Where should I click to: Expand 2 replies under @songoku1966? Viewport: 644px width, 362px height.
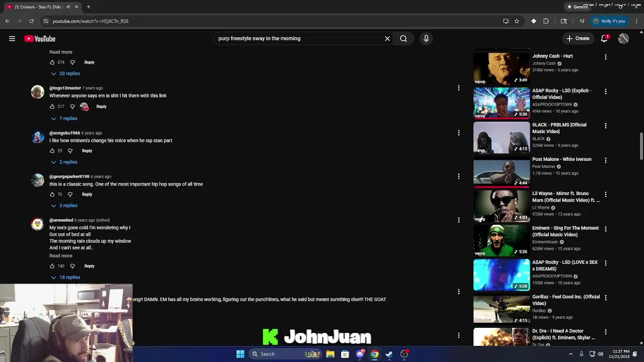click(x=64, y=162)
